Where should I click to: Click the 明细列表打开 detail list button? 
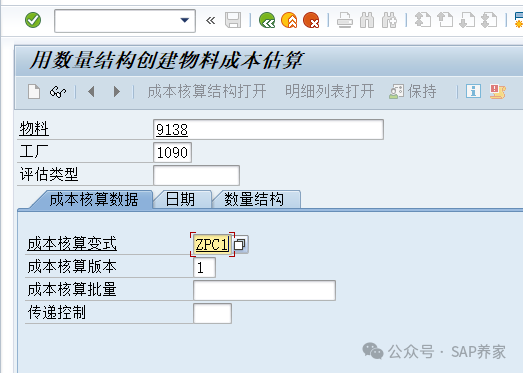pos(330,91)
